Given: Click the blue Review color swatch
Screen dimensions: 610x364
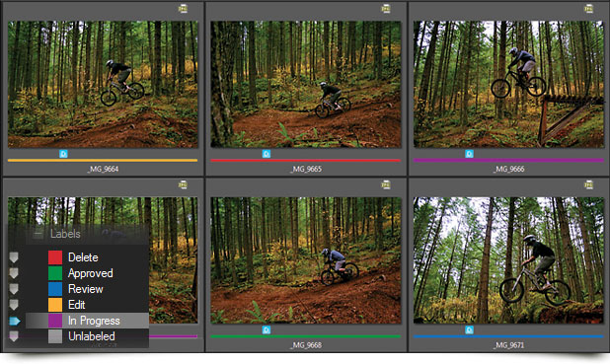Looking at the screenshot, I should (x=55, y=289).
